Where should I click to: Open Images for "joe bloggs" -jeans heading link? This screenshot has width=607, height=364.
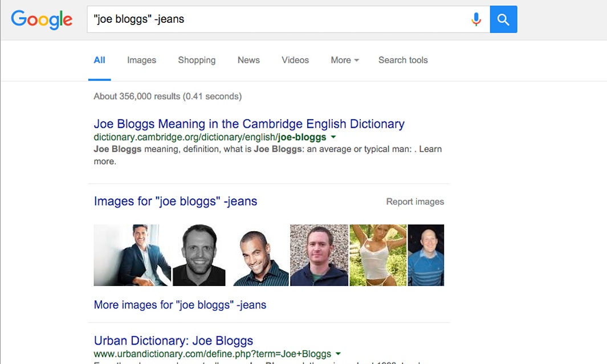coord(176,201)
